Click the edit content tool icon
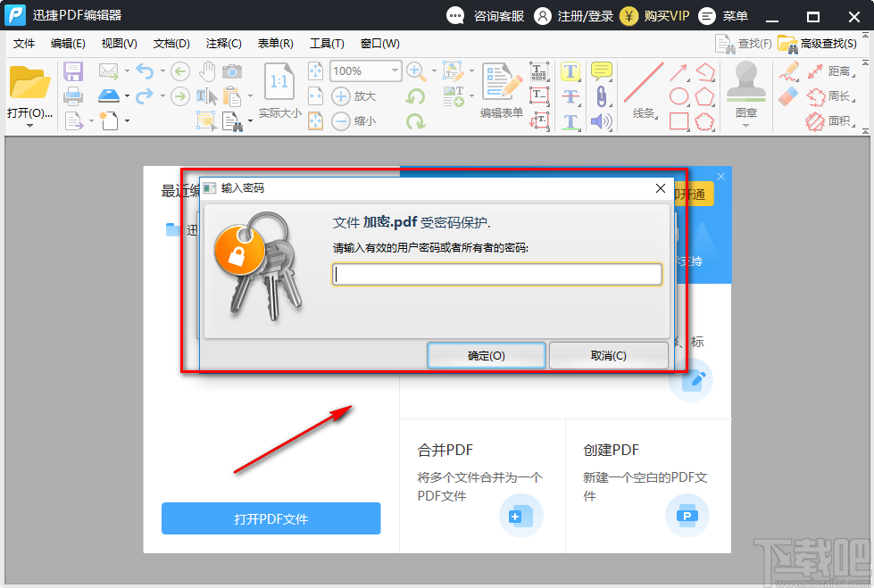 453,71
